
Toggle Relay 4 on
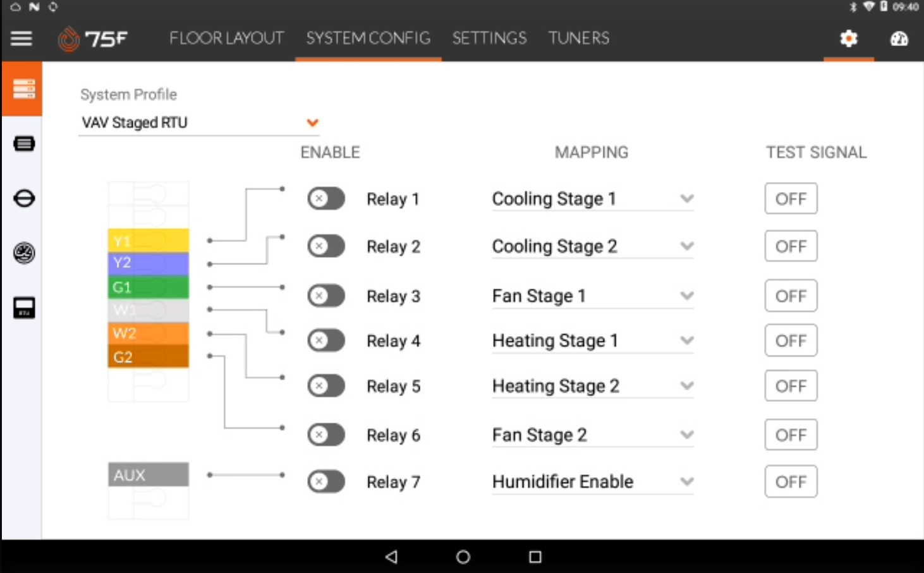[326, 341]
